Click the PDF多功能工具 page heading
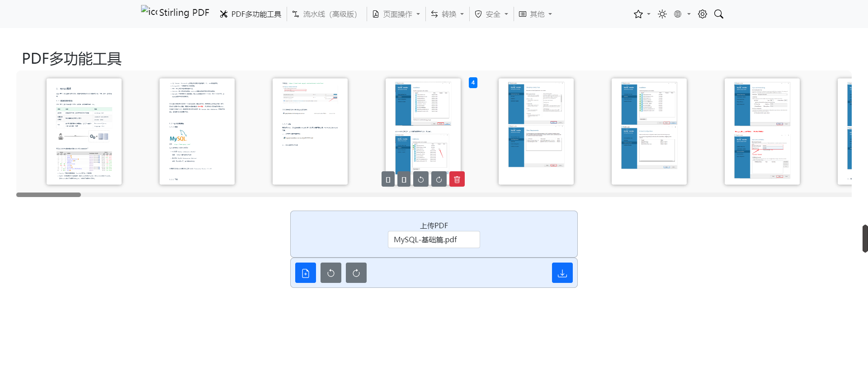868x376 pixels. click(x=72, y=59)
